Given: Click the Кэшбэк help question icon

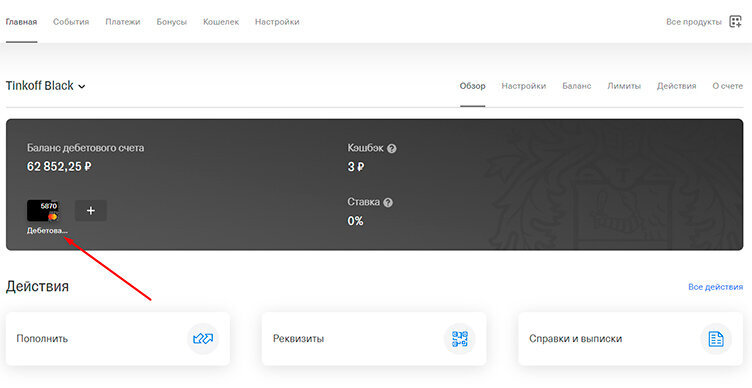Looking at the screenshot, I should (x=392, y=149).
